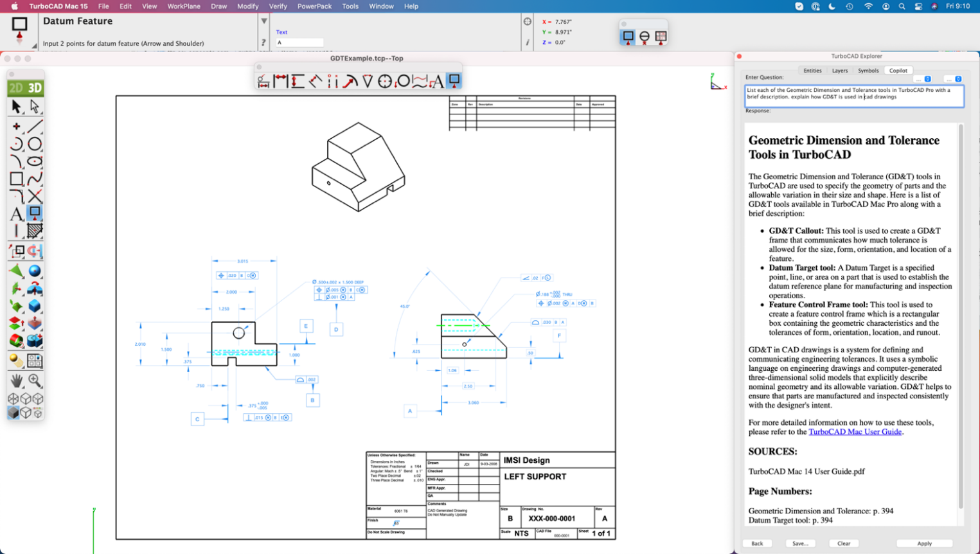Screen dimensions: 980x554
Task: Pick the angular dimension tool (triangle icon)
Action: 367,81
